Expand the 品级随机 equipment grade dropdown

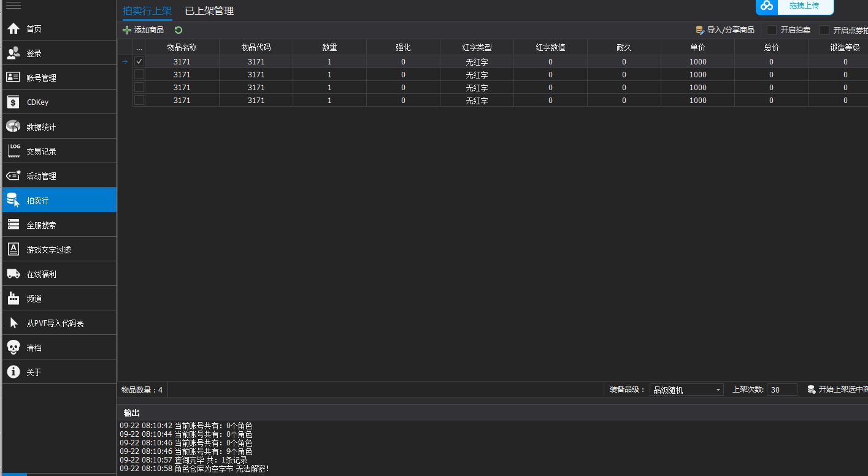point(718,390)
